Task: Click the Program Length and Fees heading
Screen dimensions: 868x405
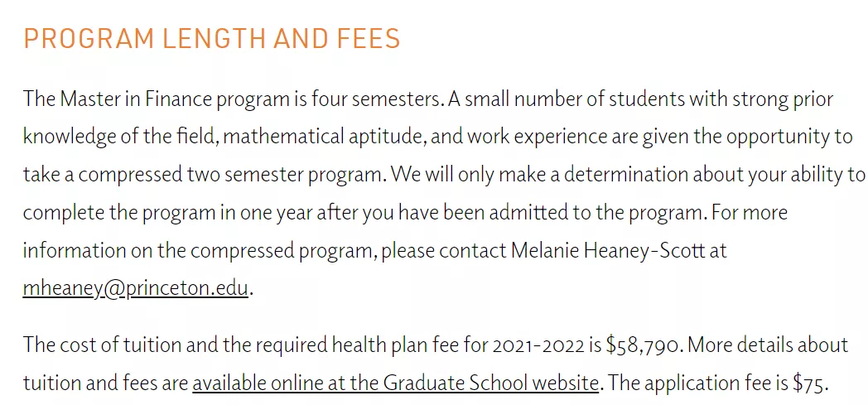Action: [x=211, y=38]
